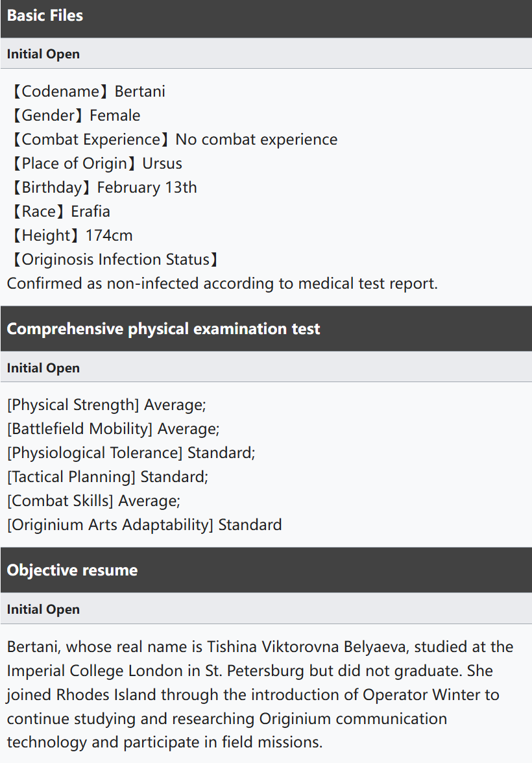Select the Birthday February 13th entry
532x763 pixels.
point(103,188)
